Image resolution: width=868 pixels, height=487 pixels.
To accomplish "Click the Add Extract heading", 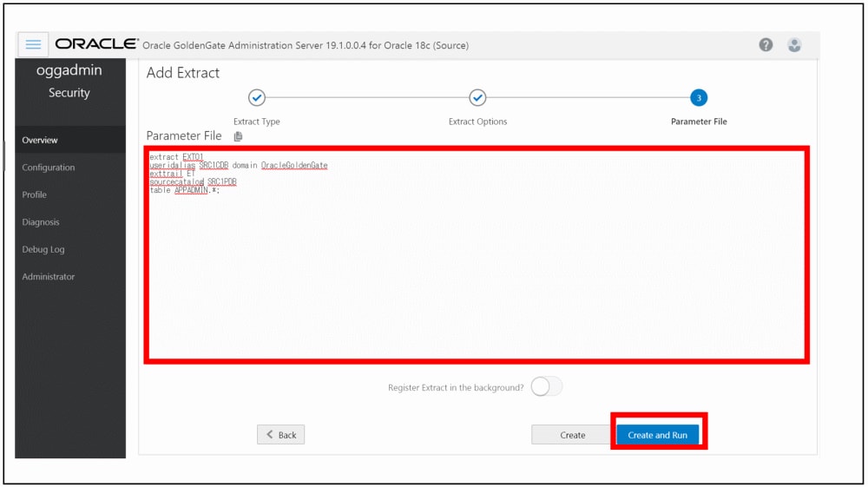I will pos(182,73).
